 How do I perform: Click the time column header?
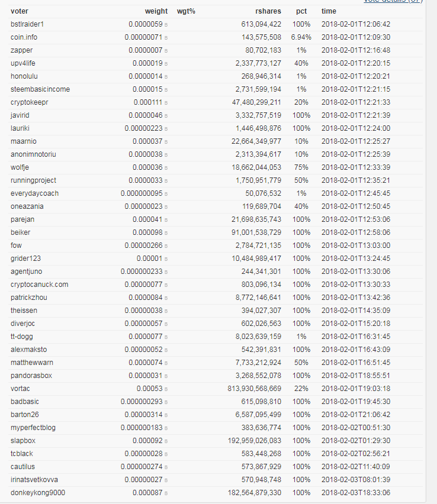point(329,11)
